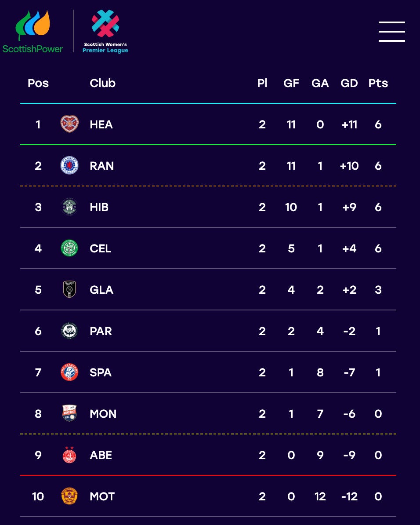Open the hamburger navigation menu
The width and height of the screenshot is (420, 525).
tap(391, 32)
